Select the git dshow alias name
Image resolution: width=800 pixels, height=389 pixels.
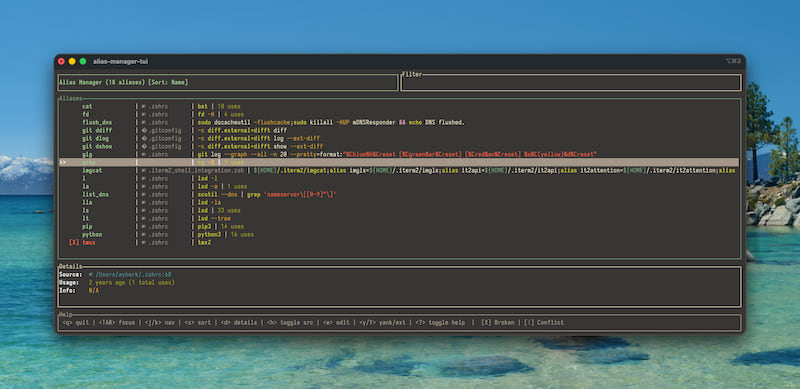tap(97, 147)
